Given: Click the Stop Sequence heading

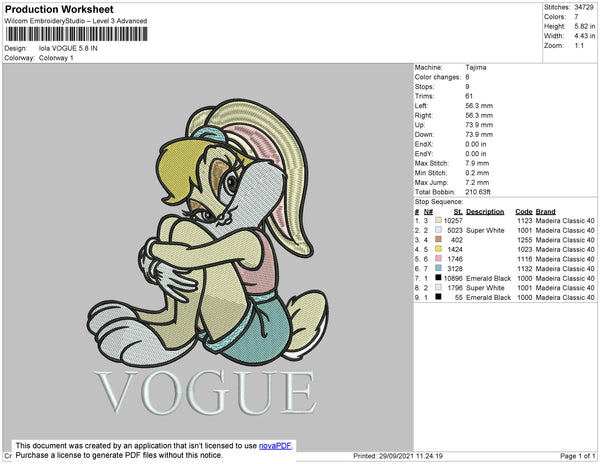Looking at the screenshot, I should (x=439, y=202).
